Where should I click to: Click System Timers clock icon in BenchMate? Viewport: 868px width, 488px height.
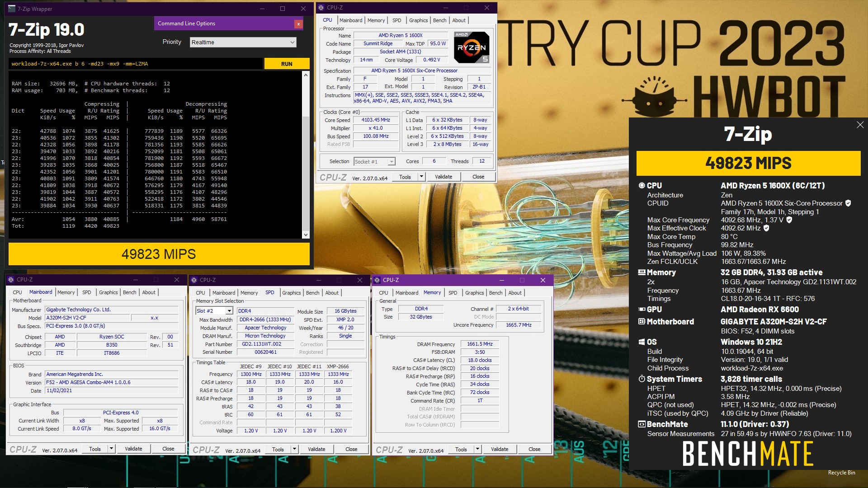642,379
